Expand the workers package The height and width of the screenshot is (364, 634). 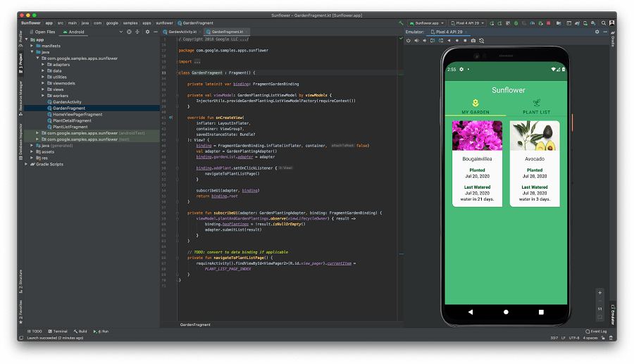pyautogui.click(x=43, y=95)
